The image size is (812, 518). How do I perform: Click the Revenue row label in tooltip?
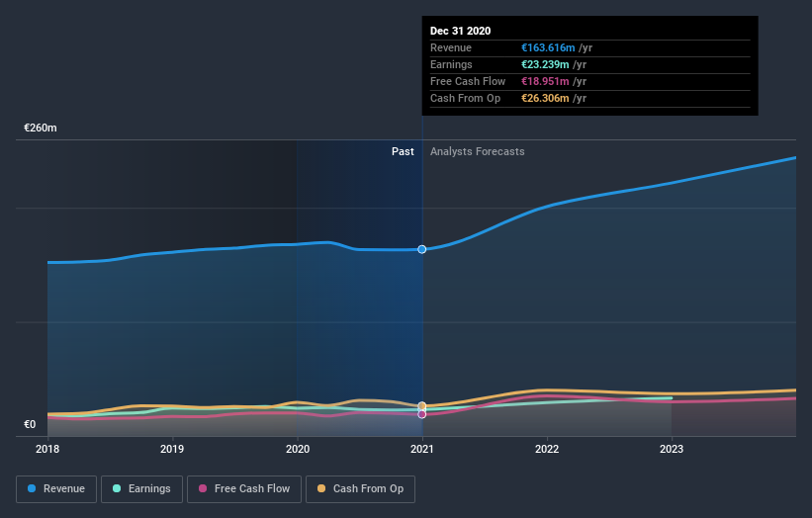click(x=451, y=47)
